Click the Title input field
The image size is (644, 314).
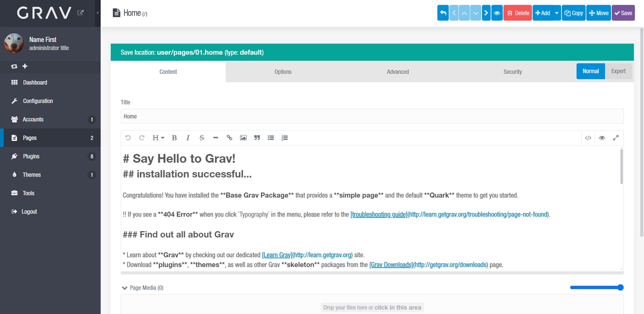coord(372,116)
